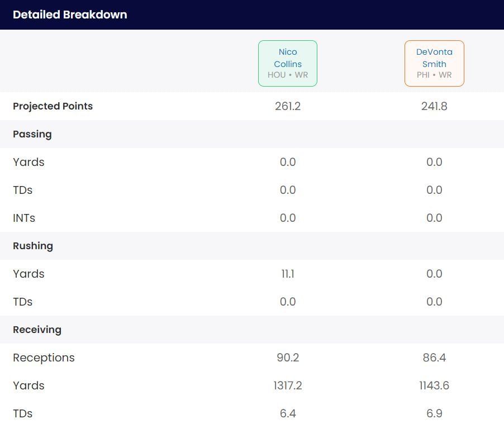
Task: Click the 86.4 receptions value
Action: [x=434, y=358]
